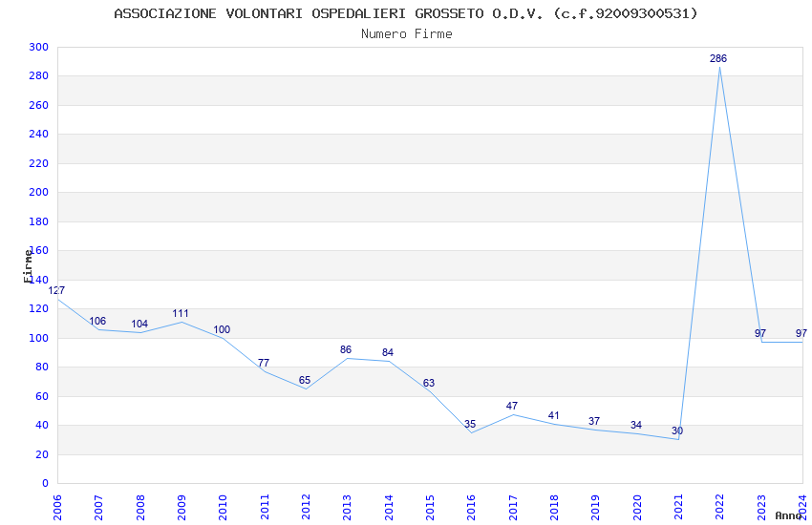Click the 2015 year label on x-axis
This screenshot has height=525, width=812.
430,507
